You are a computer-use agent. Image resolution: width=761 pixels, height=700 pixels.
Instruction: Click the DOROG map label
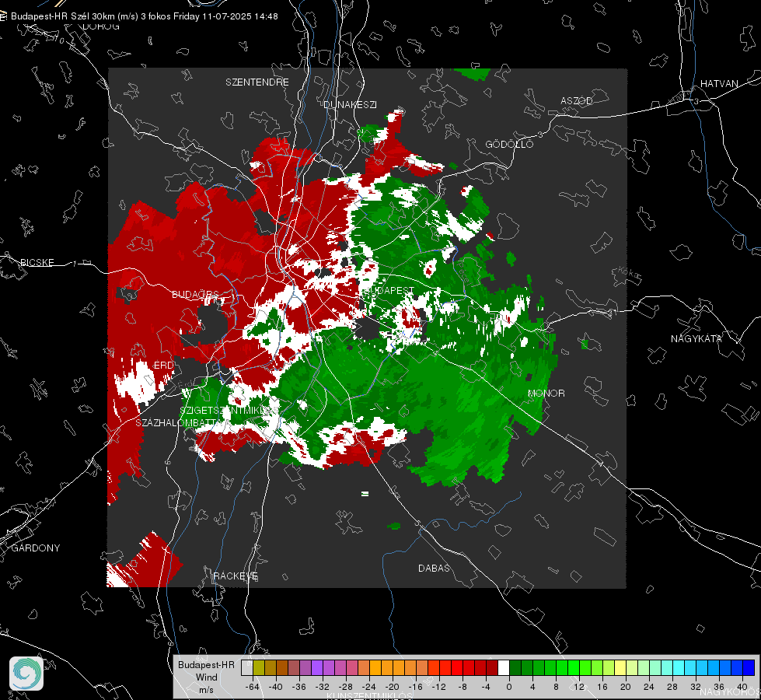tap(101, 26)
